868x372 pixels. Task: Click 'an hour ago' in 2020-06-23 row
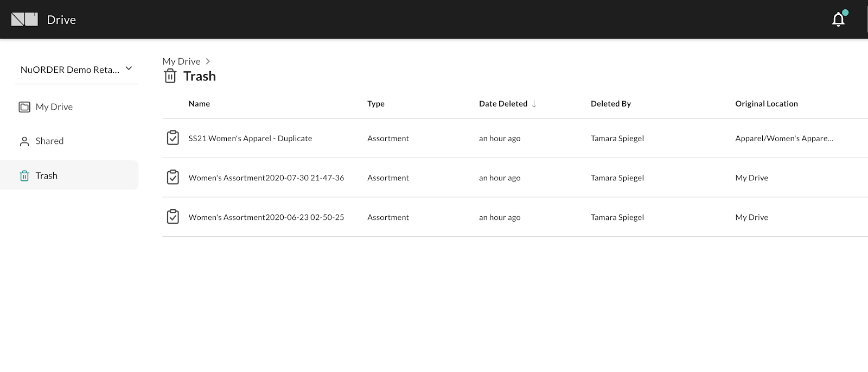coord(500,217)
